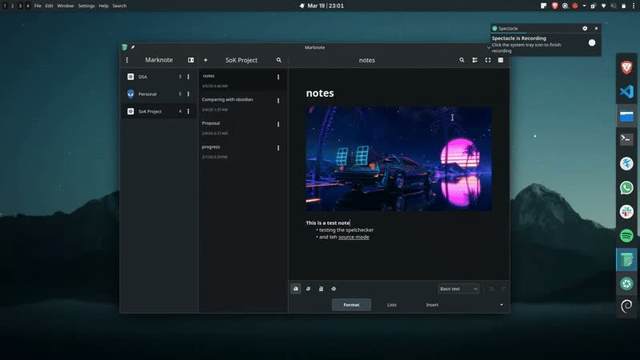Click the 'testing the spelchecker' bullet line
This screenshot has width=640, height=360.
[346, 230]
